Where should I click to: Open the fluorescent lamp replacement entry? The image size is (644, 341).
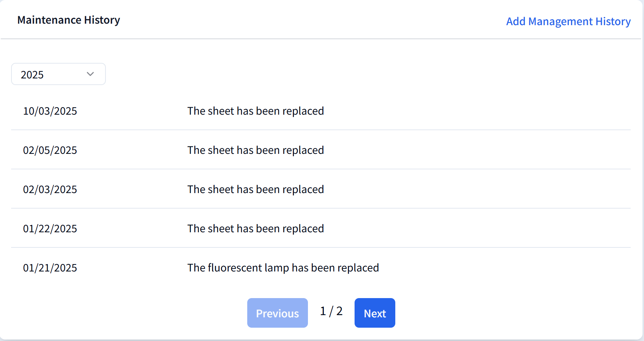click(283, 267)
